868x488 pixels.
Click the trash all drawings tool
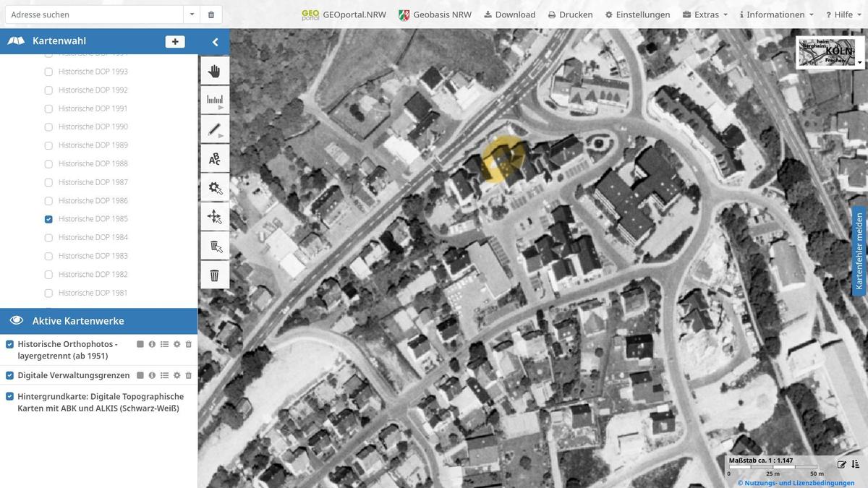click(214, 275)
